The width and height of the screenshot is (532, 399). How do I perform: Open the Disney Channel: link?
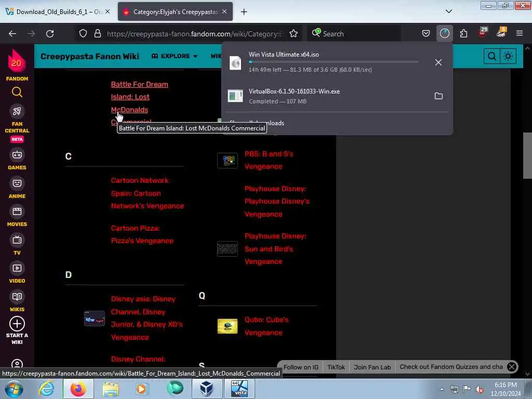click(x=138, y=359)
